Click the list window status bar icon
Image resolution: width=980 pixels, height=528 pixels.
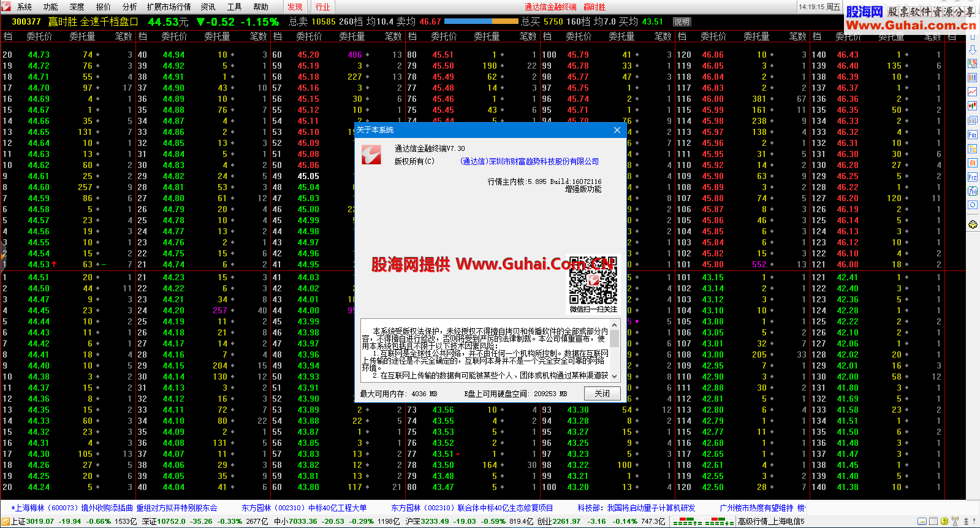point(934,521)
